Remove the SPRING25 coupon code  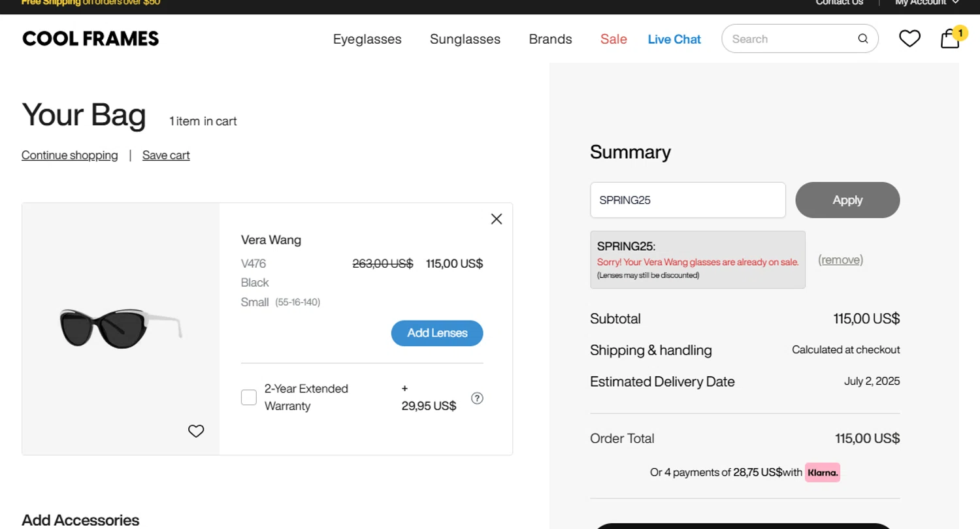[840, 260]
